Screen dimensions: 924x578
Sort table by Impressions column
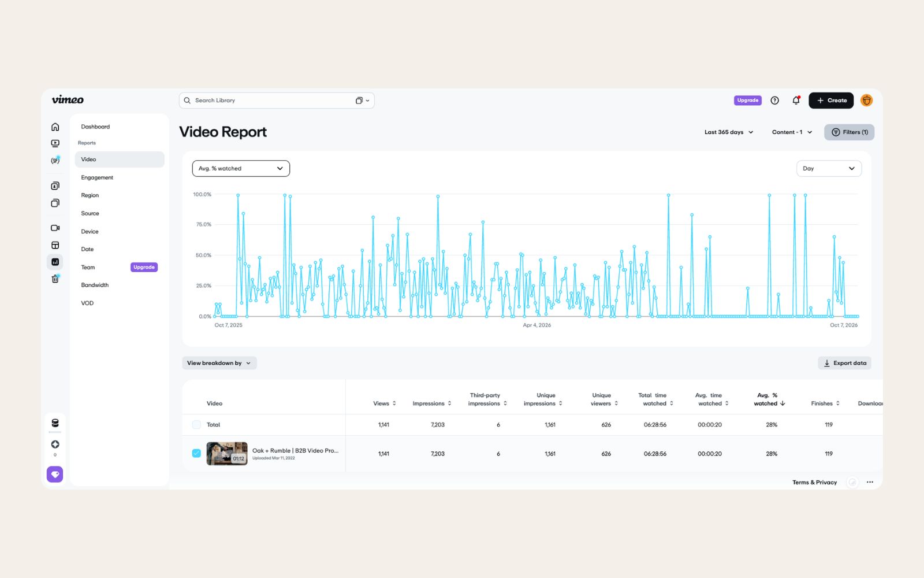432,403
